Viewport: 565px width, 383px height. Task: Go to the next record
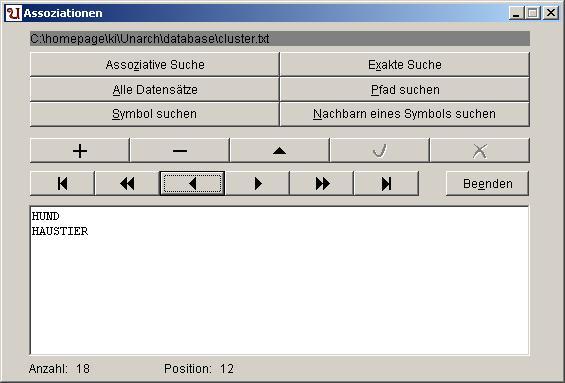coord(257,184)
